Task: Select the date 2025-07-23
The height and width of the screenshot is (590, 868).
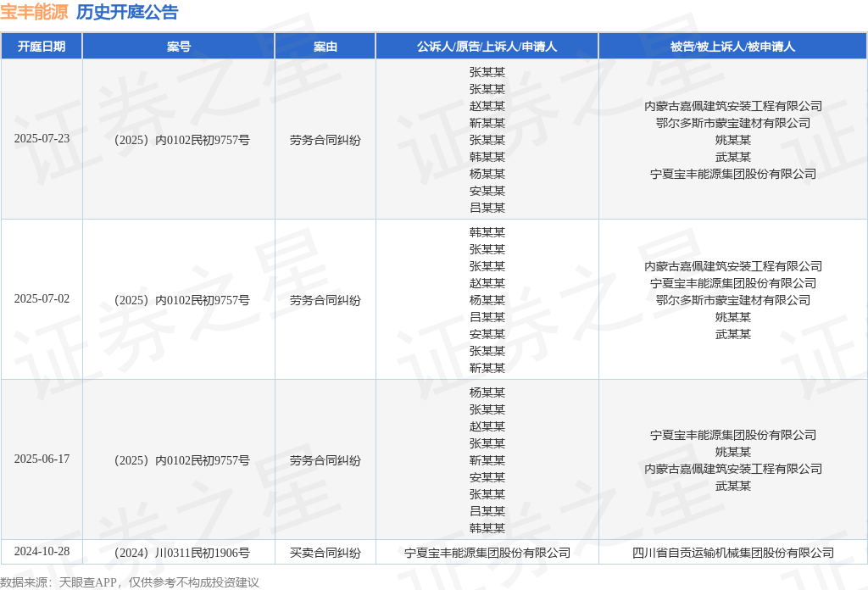Action: pyautogui.click(x=42, y=138)
